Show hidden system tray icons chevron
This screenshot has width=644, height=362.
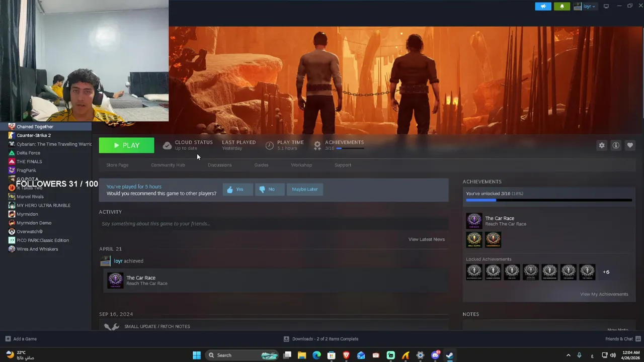click(x=569, y=355)
